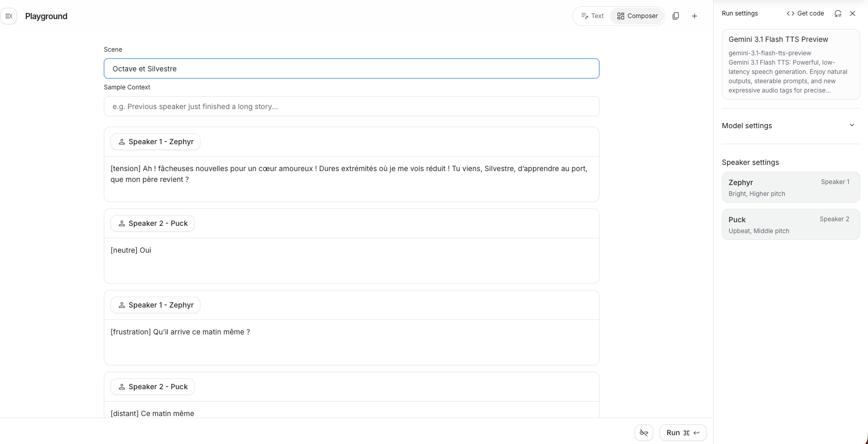Open the Gemini 3.1 Flash TTS Preview model card
The width and height of the screenshot is (868, 444).
[791, 64]
